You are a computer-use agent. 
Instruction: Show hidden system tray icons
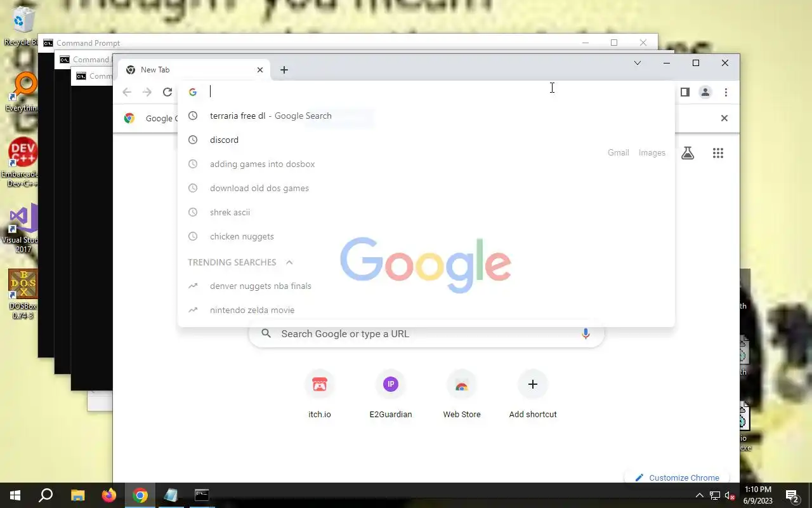[x=700, y=495]
